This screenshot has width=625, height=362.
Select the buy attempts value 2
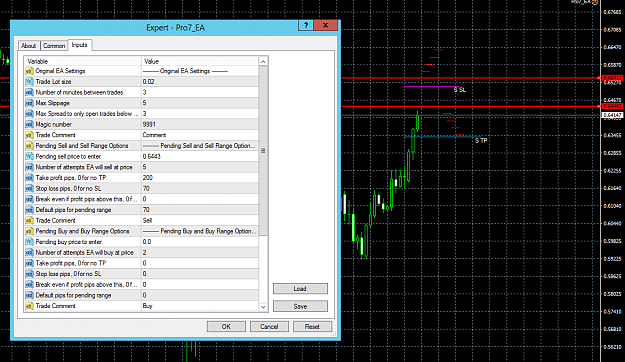pos(200,253)
